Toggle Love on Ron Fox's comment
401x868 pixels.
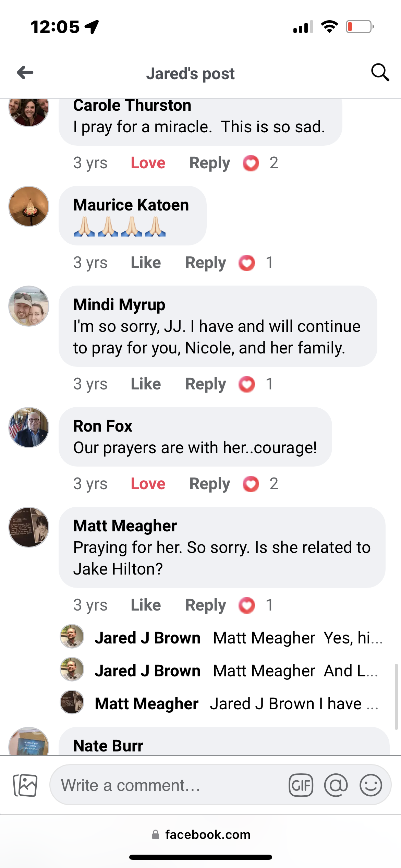pyautogui.click(x=148, y=484)
